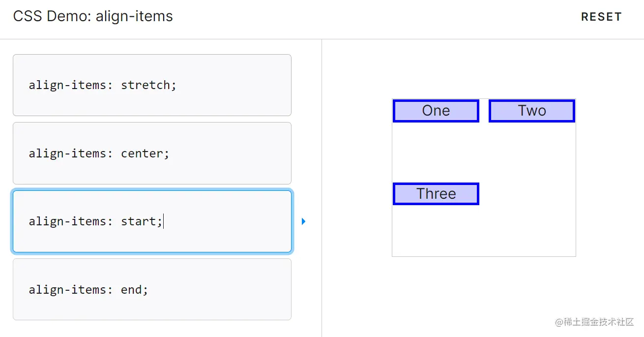Pick the "align-items: end;" example box
Screen dimensions: 644x337
(152, 289)
